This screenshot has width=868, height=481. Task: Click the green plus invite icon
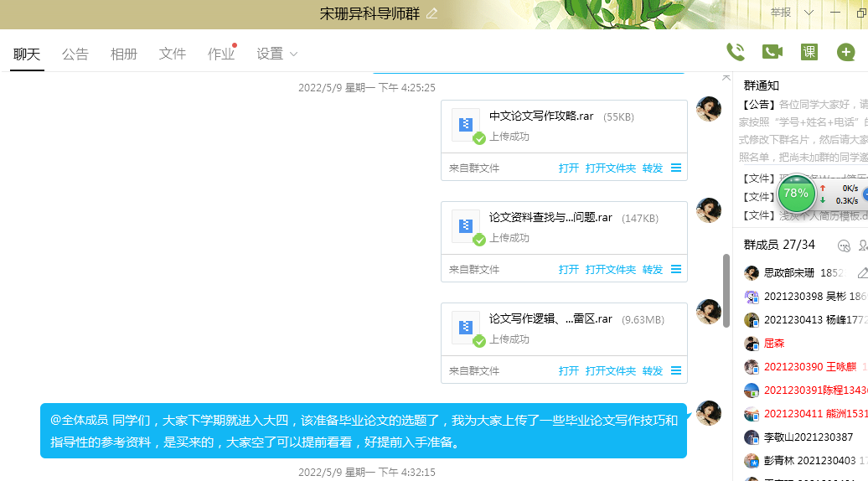pos(846,52)
